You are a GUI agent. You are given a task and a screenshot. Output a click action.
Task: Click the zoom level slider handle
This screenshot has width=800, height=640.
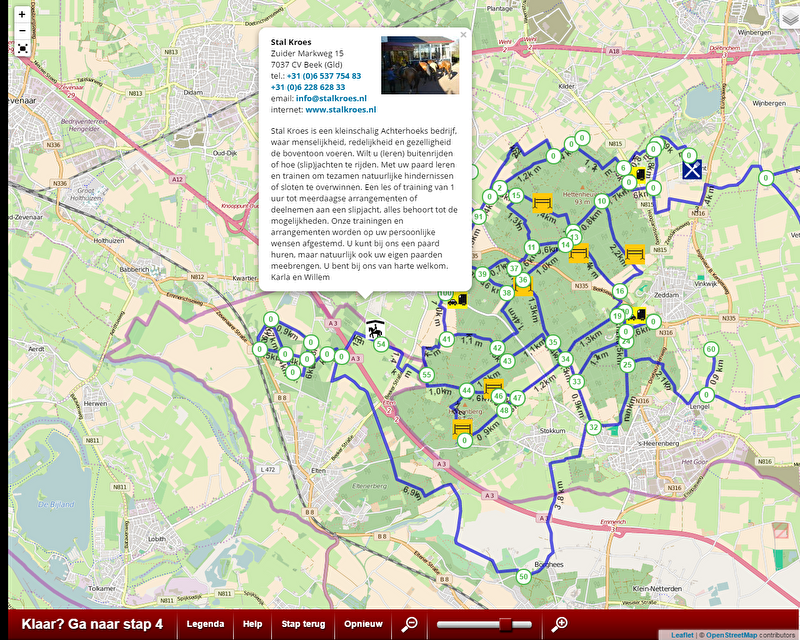pyautogui.click(x=506, y=624)
